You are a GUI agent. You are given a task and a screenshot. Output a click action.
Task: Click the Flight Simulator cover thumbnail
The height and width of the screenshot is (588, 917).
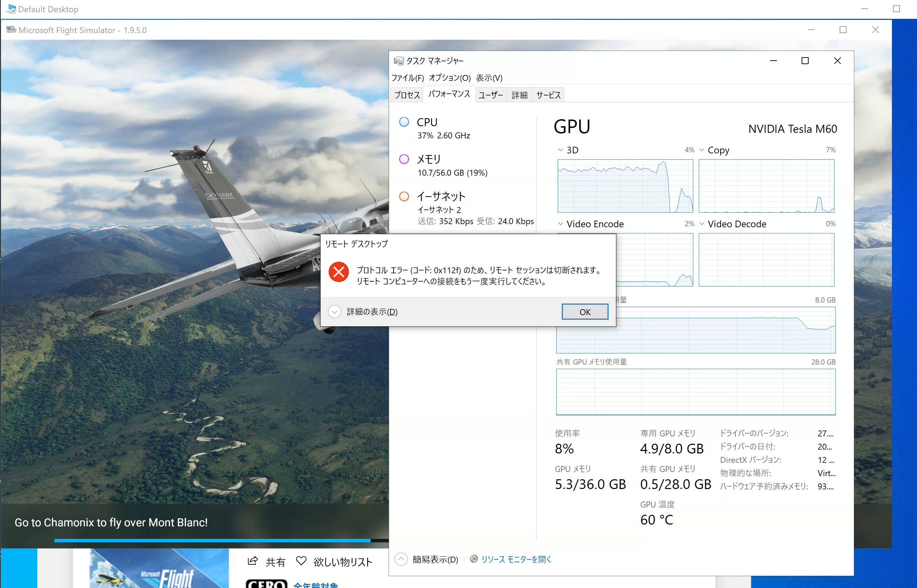[x=159, y=568]
